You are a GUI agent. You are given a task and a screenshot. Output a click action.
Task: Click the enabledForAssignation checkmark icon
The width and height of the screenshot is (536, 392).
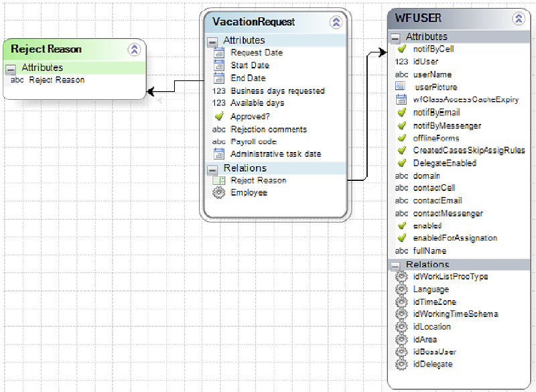coord(402,237)
